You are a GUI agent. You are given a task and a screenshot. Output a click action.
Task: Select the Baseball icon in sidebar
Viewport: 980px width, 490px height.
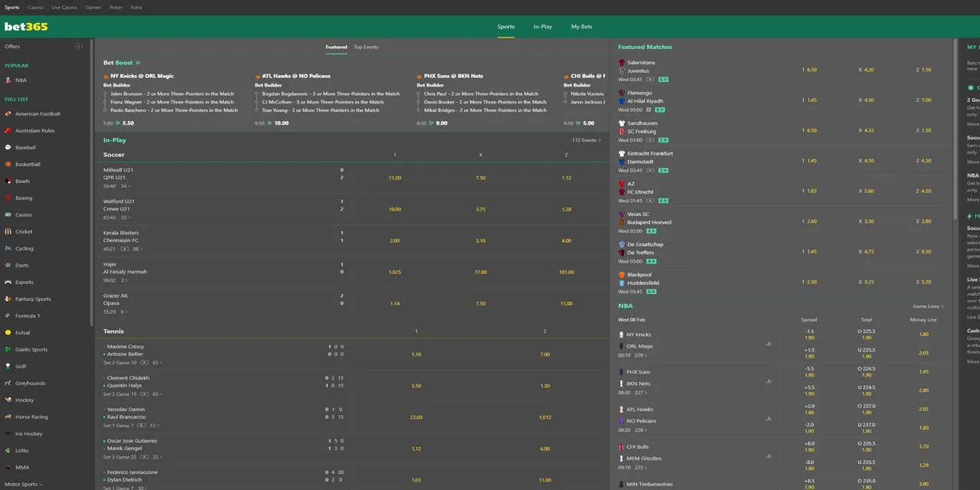(x=8, y=147)
